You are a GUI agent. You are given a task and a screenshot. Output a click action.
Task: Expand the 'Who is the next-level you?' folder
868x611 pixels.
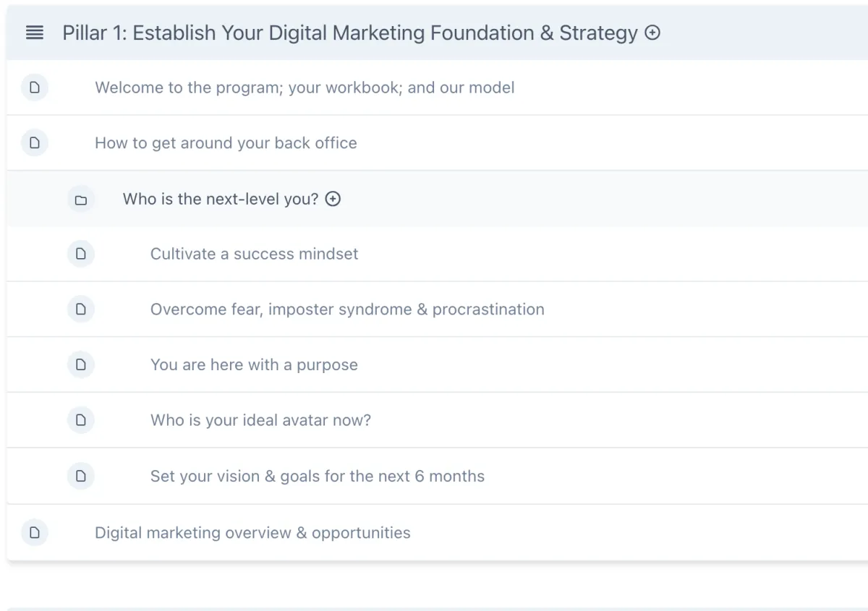(220, 199)
